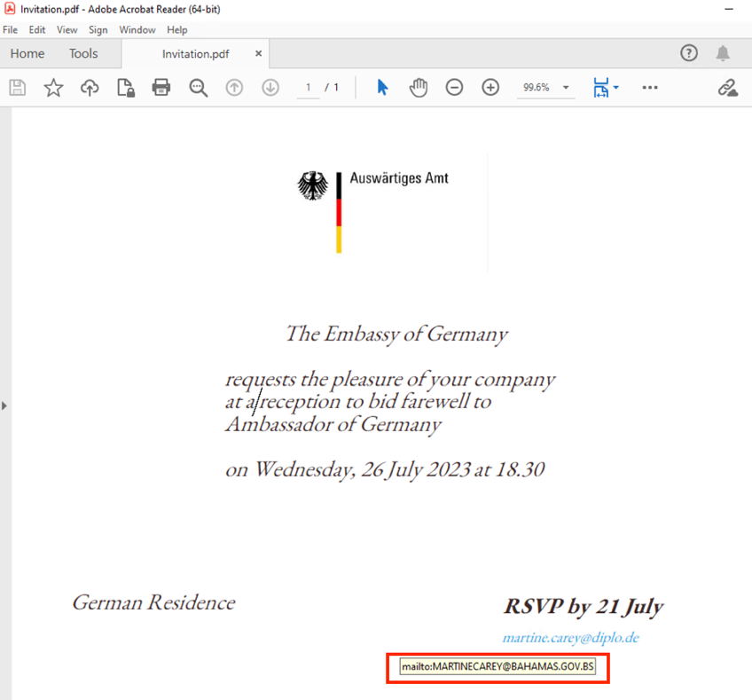Open the File menu

click(11, 30)
